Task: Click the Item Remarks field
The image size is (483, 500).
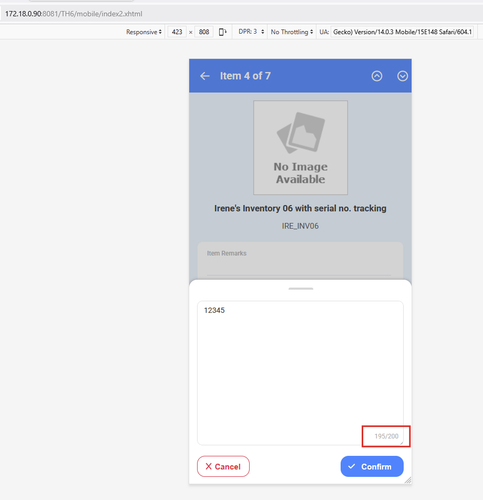Action: (300, 261)
